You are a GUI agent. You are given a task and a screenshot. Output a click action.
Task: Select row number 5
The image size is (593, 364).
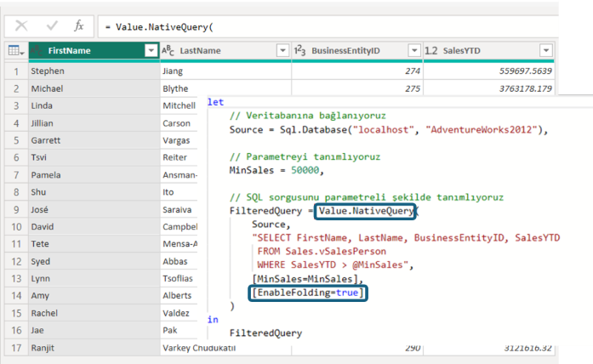click(x=16, y=140)
